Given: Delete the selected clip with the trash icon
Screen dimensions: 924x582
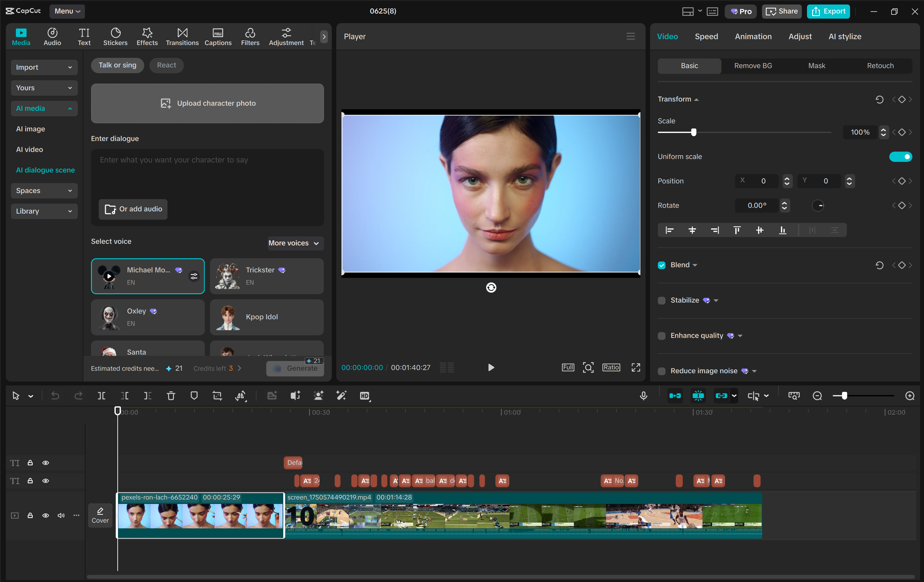Looking at the screenshot, I should click(171, 396).
